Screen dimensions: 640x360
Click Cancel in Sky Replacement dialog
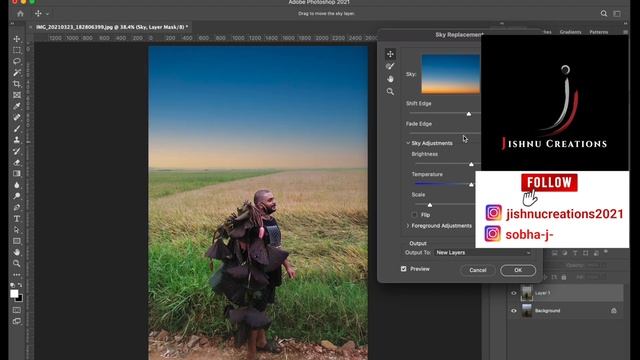pos(478,270)
